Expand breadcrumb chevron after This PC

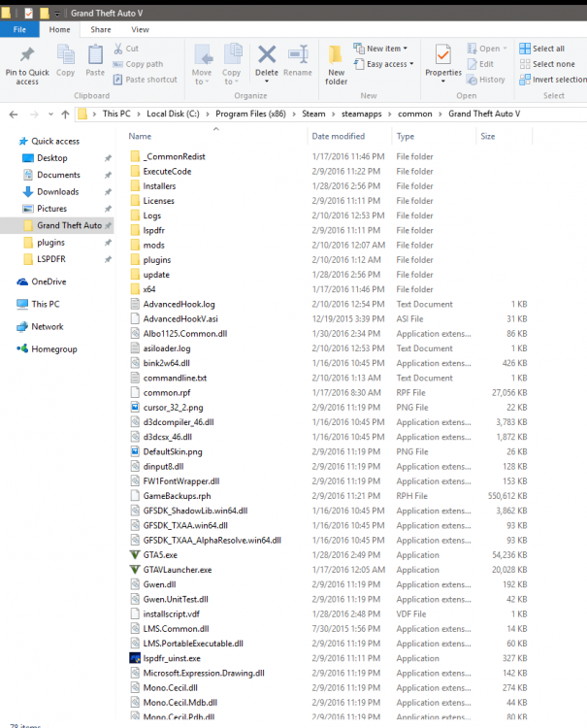pyautogui.click(x=139, y=115)
